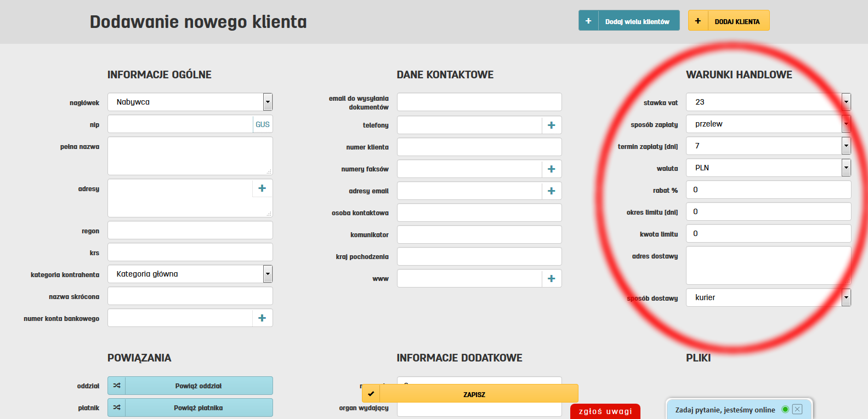Viewport: 868px width, 419px height.
Task: Add an email address with plus icon
Action: [551, 191]
